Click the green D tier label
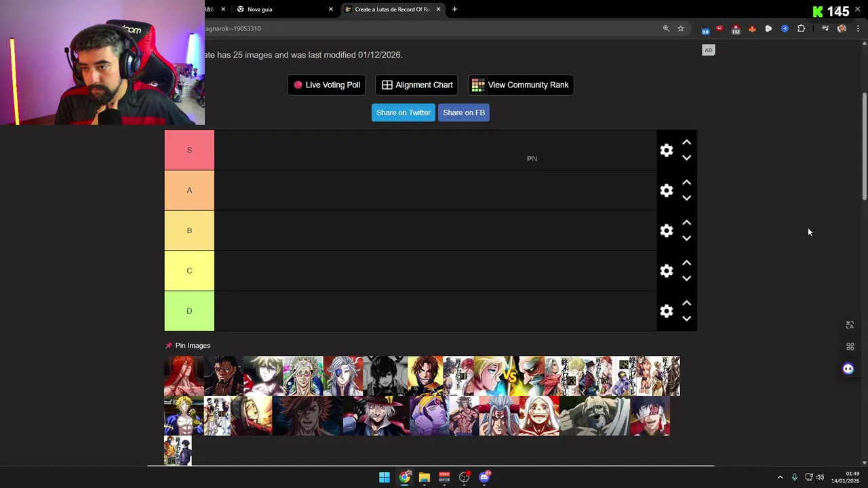This screenshot has height=488, width=868. click(x=189, y=311)
